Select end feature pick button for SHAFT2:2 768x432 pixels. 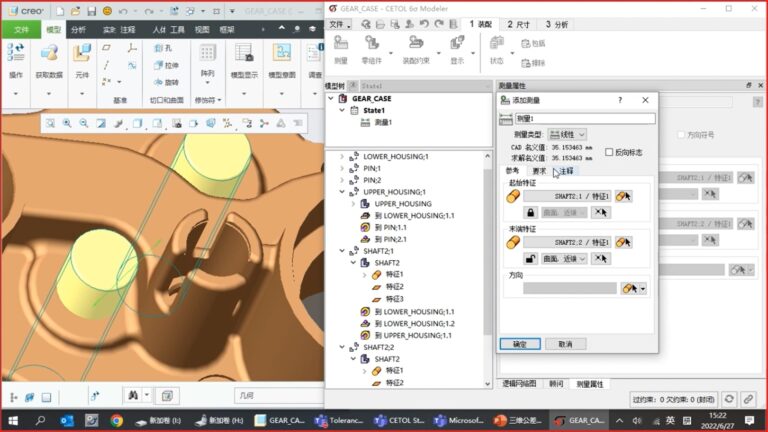click(x=624, y=242)
